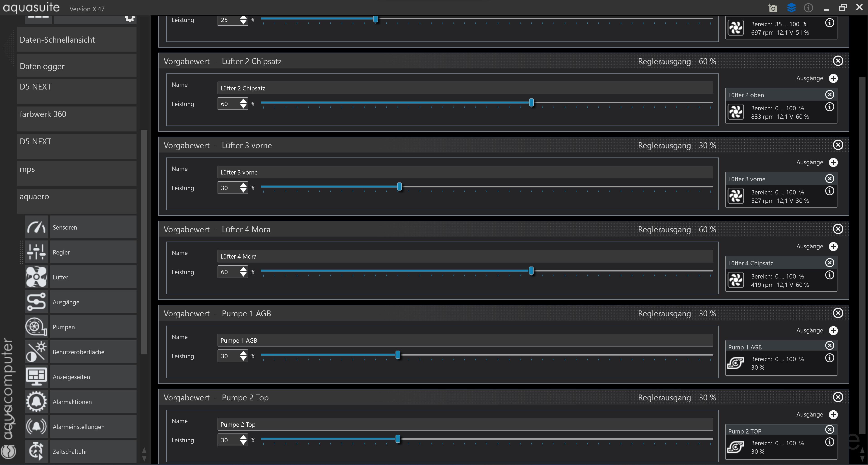Increase Leistung stepper for Lüfter 2 Chipsatz
This screenshot has width=868, height=465.
point(243,100)
